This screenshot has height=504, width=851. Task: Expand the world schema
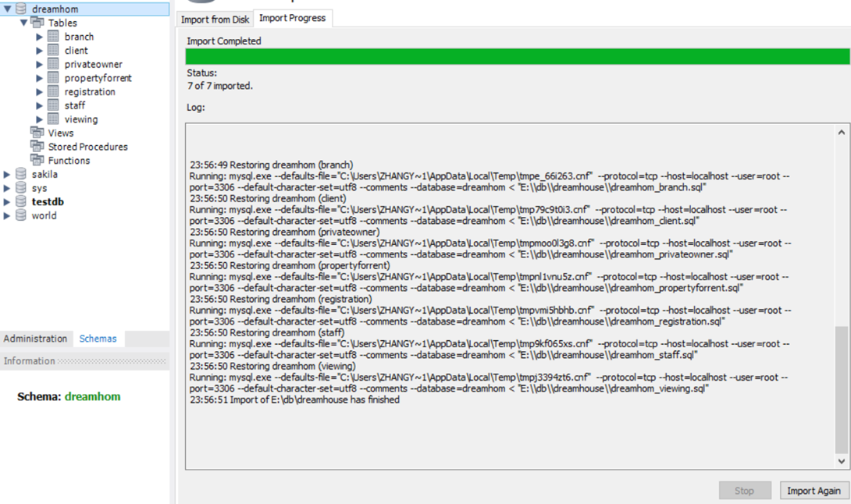pyautogui.click(x=6, y=215)
